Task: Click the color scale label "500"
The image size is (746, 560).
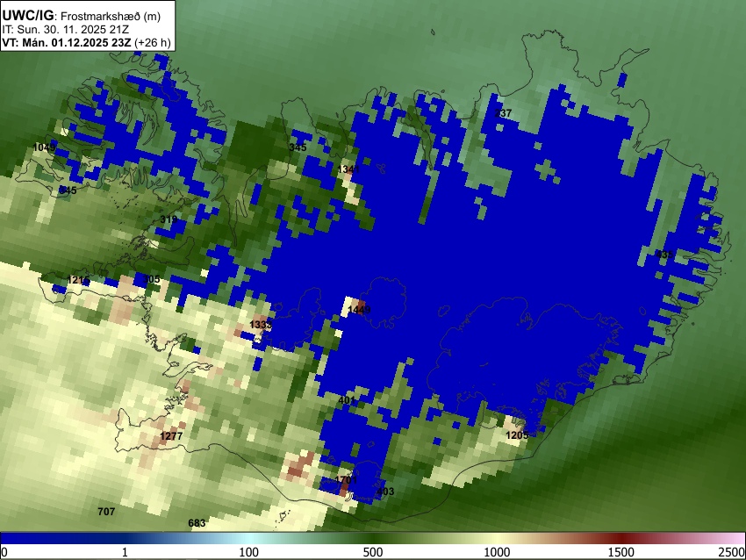Action: pyautogui.click(x=373, y=552)
